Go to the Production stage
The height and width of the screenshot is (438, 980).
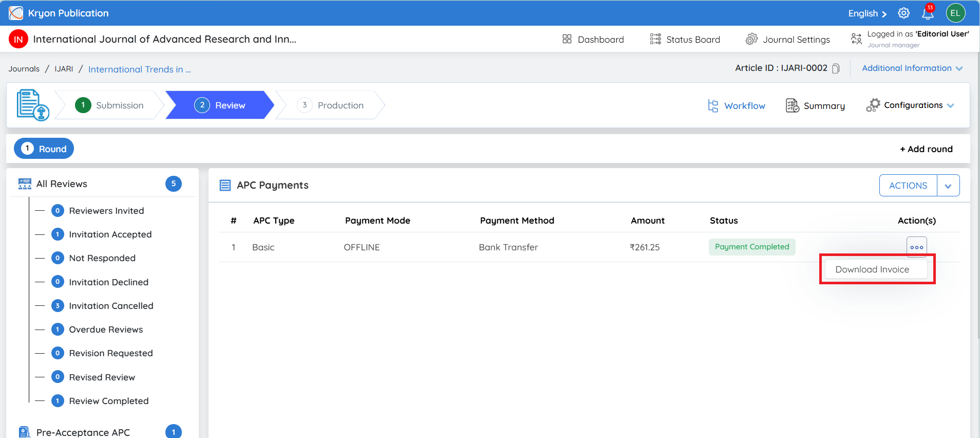(x=330, y=105)
